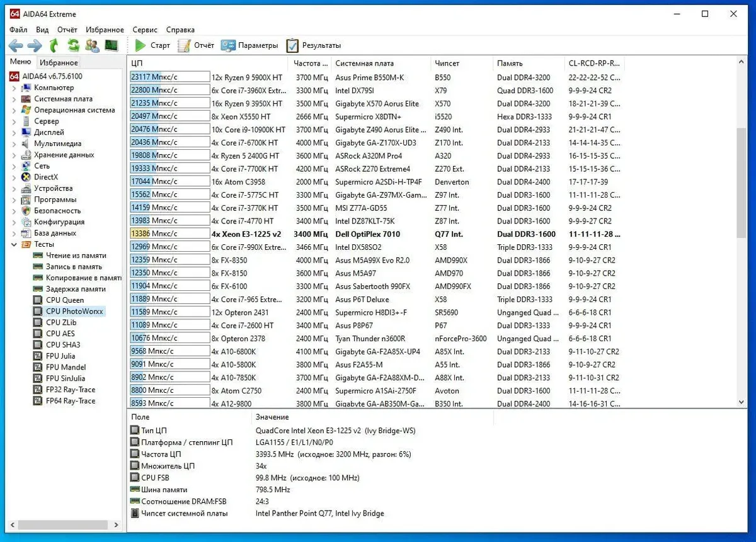
Task: Open the Сервис menu
Action: click(x=145, y=30)
